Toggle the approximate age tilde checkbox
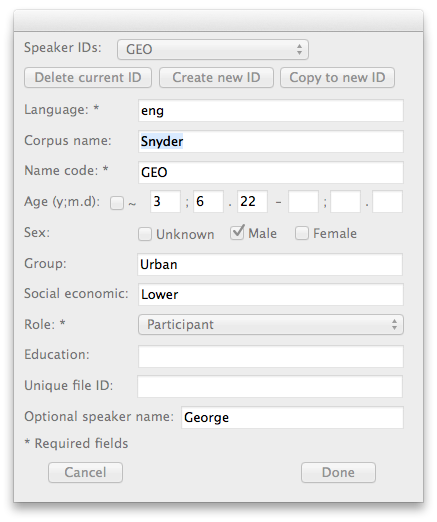This screenshot has height=522, width=437. click(x=117, y=203)
